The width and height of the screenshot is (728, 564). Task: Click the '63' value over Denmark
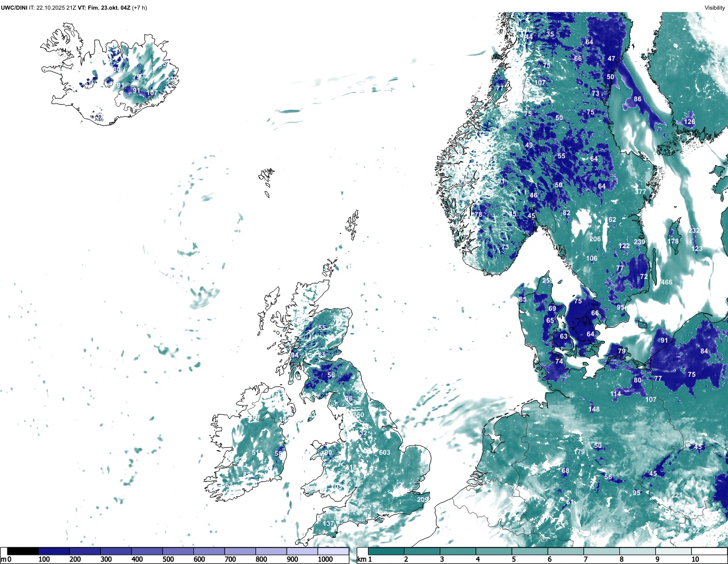coord(564,336)
